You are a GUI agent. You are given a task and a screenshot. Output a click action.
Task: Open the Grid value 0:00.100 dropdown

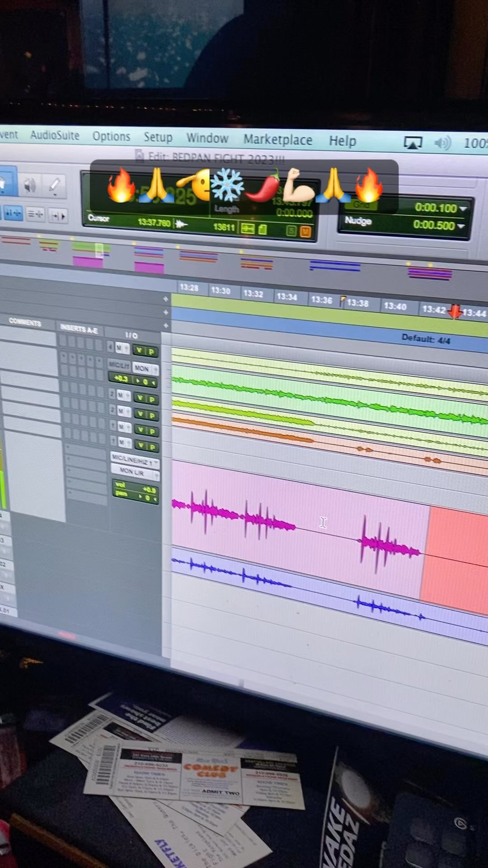pos(462,208)
